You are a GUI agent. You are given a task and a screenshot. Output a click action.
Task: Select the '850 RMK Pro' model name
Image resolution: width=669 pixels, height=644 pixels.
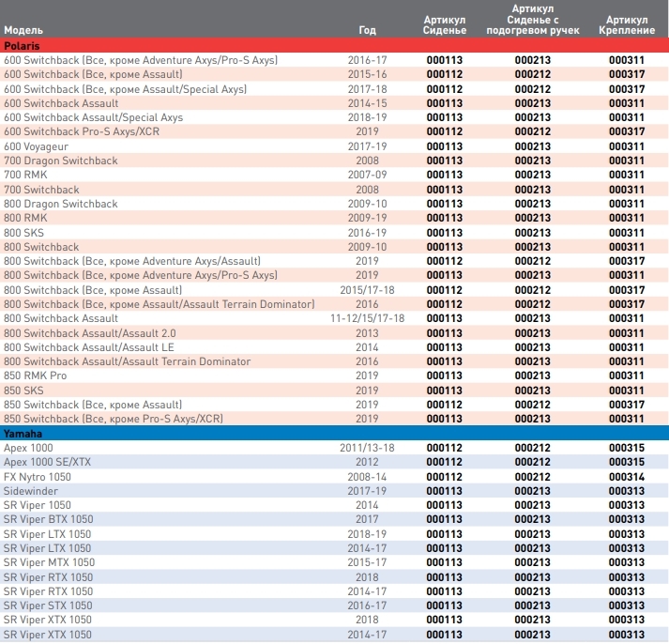(x=36, y=376)
